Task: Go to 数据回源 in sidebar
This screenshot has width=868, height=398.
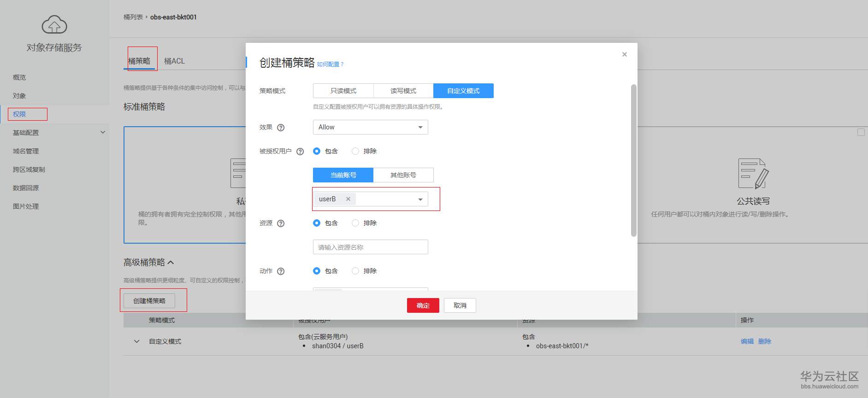Action: click(26, 188)
